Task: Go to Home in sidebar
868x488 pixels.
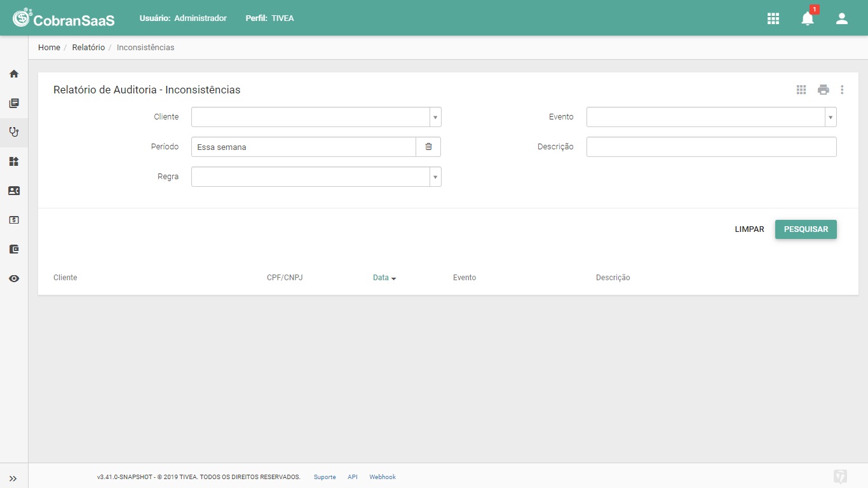Action: 14,74
